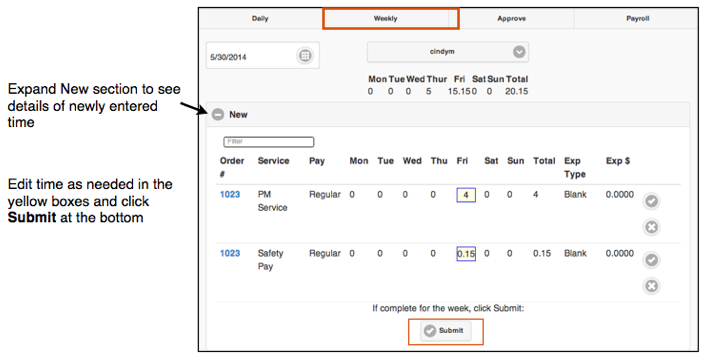Open the Payroll tab
709x362 pixels.
pos(638,19)
